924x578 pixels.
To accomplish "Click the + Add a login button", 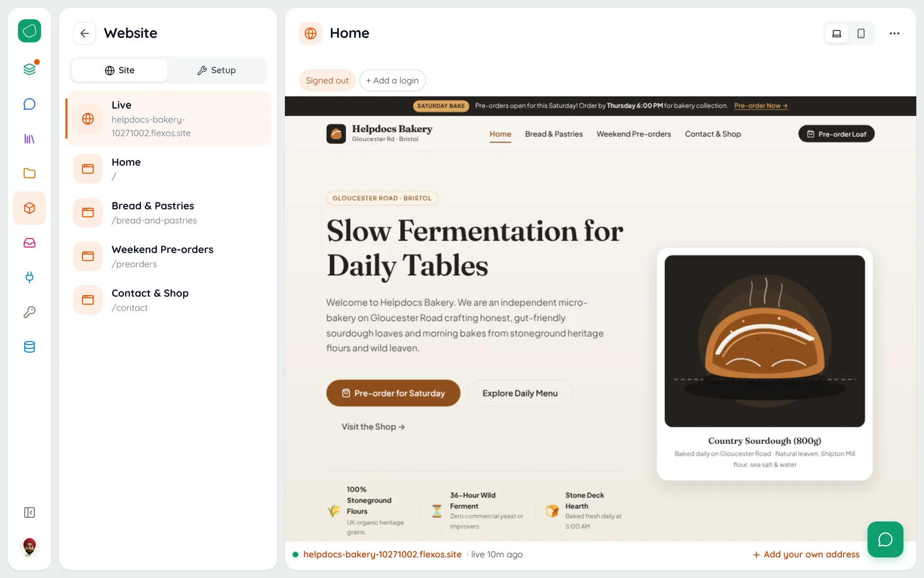I will point(393,80).
